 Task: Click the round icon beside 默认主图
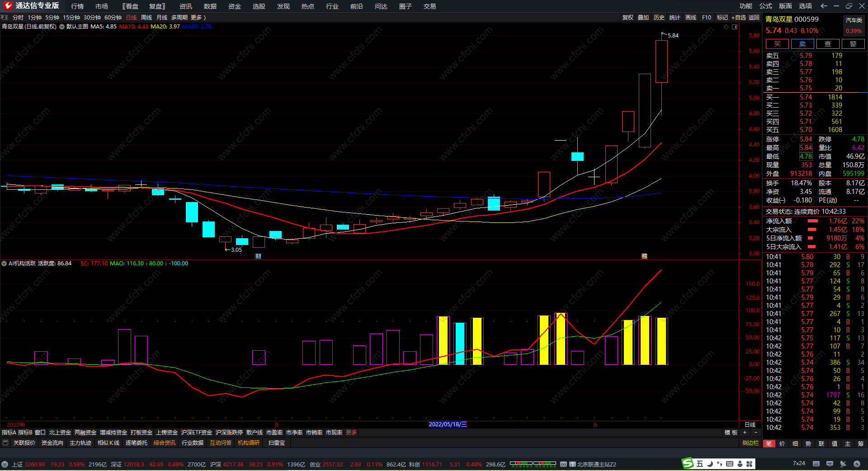[62, 27]
